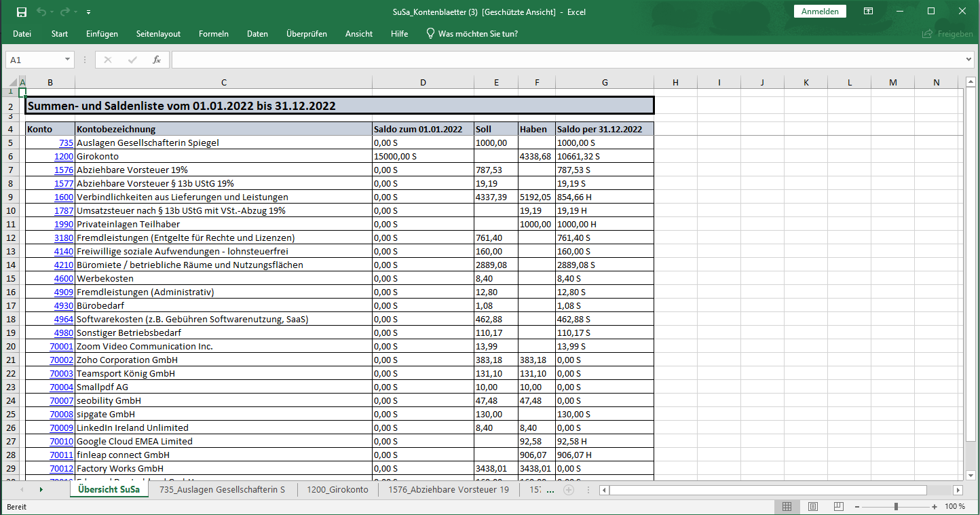Select Normal view in the status bar

787,506
